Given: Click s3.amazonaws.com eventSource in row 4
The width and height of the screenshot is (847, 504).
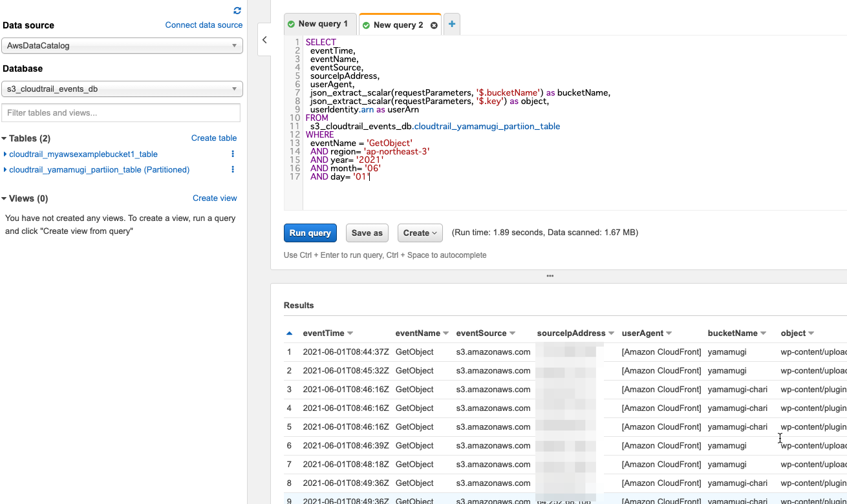Looking at the screenshot, I should [x=493, y=408].
